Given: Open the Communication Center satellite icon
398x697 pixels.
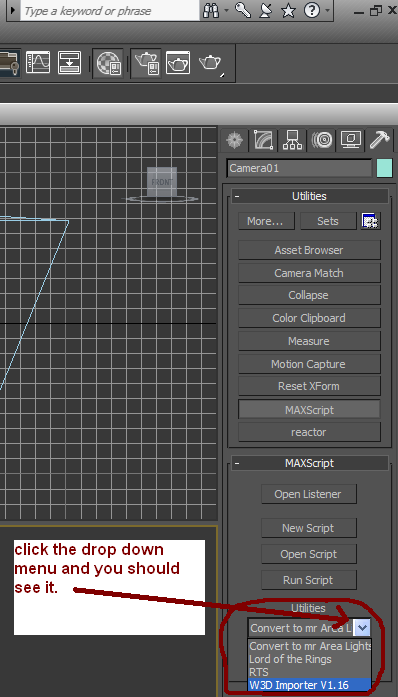Looking at the screenshot, I should click(x=266, y=11).
